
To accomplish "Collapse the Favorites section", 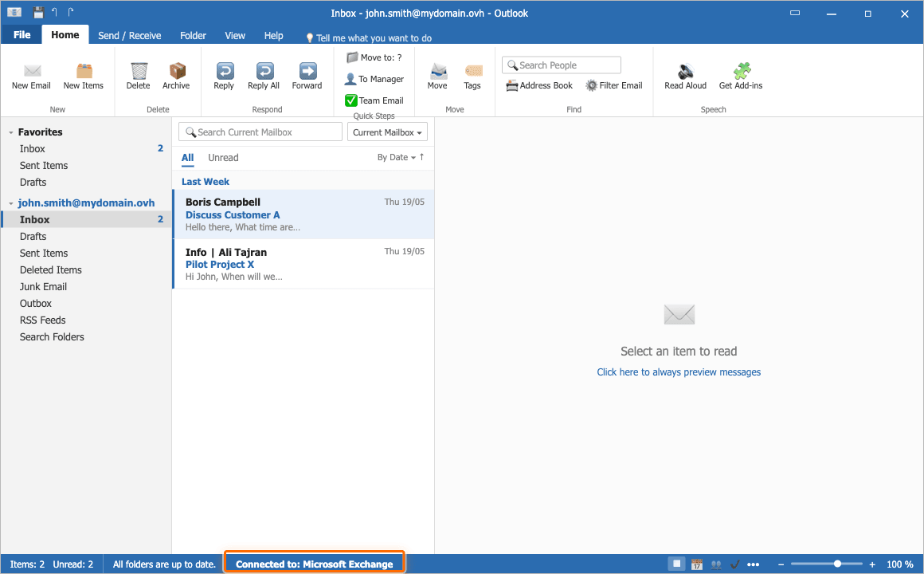I will pos(10,132).
